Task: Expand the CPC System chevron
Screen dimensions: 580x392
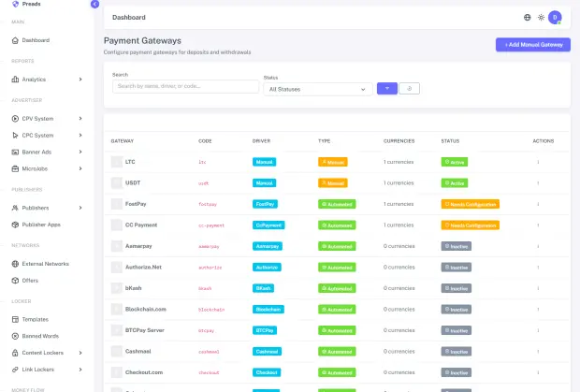Action: click(x=80, y=136)
